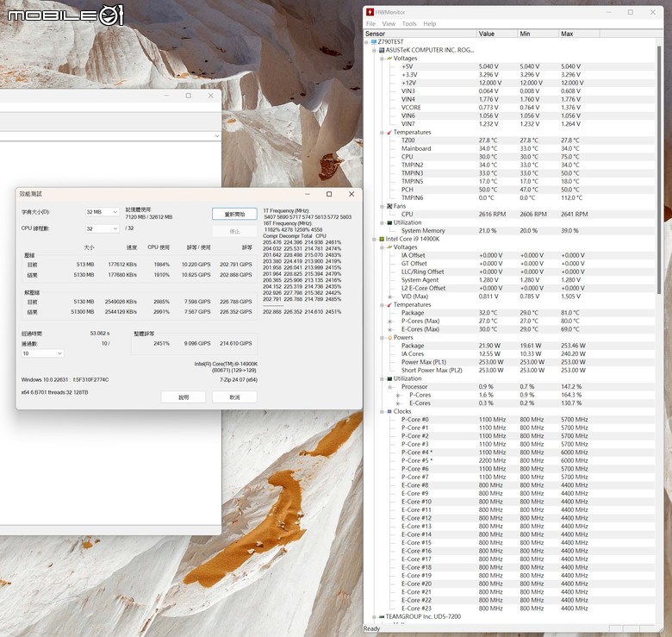672x637 pixels.
Task: Click the Sensor column header
Action: [x=420, y=34]
